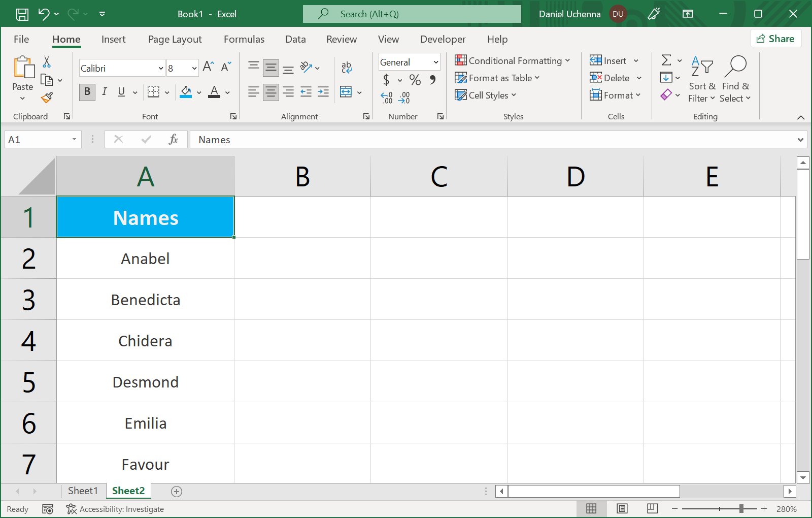Switch to the Sheet1 worksheet tab

coord(82,491)
